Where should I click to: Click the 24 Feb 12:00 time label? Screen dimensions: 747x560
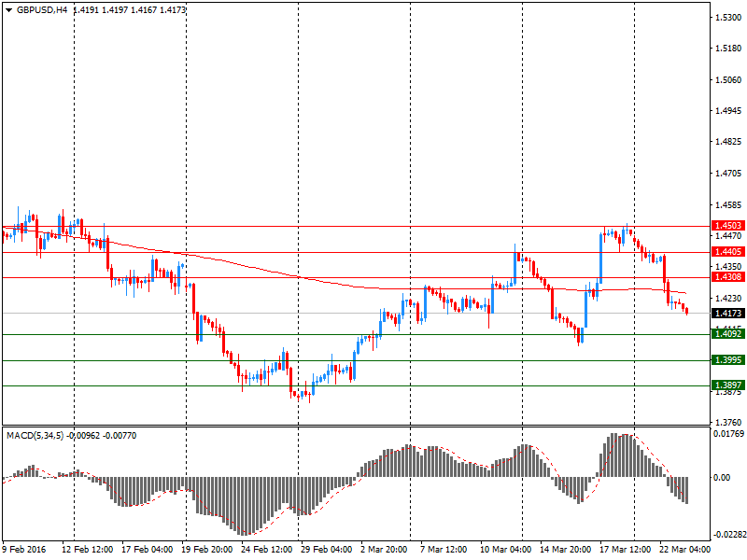[266, 549]
